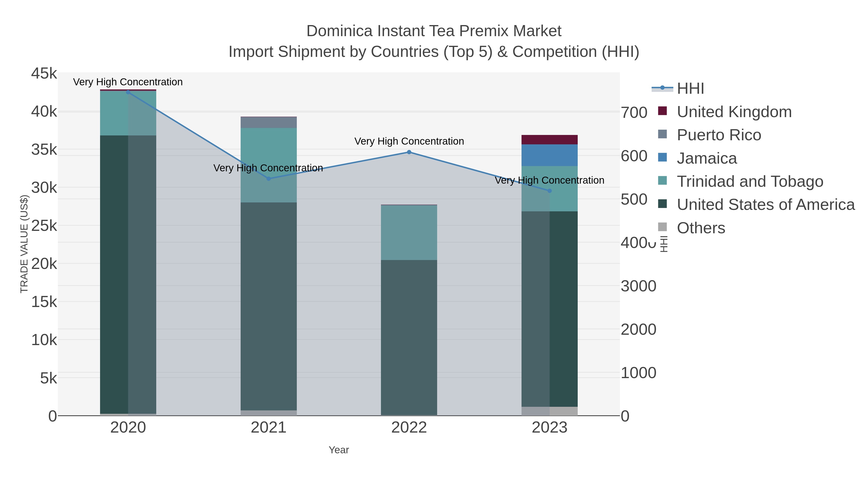Click the Import Shipment by Countries subtitle
The width and height of the screenshot is (868, 488).
point(434,52)
